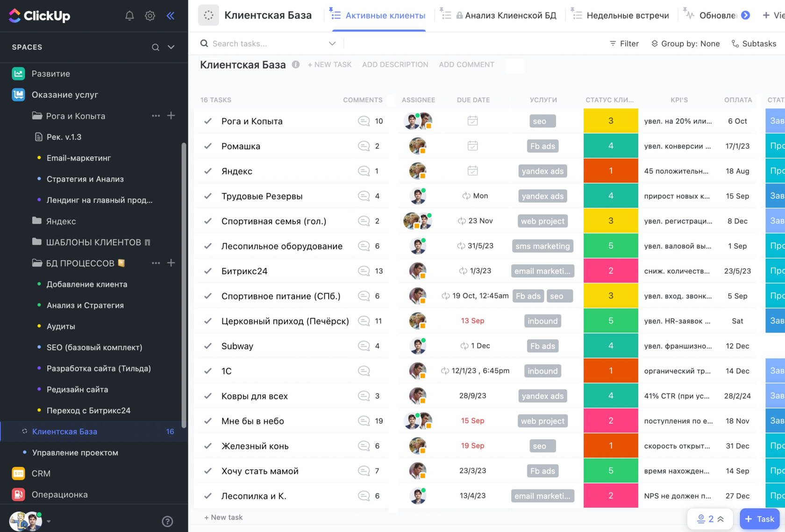This screenshot has width=785, height=532.
Task: Open sms marketing tag on Лесопильное оборудование
Action: point(542,246)
